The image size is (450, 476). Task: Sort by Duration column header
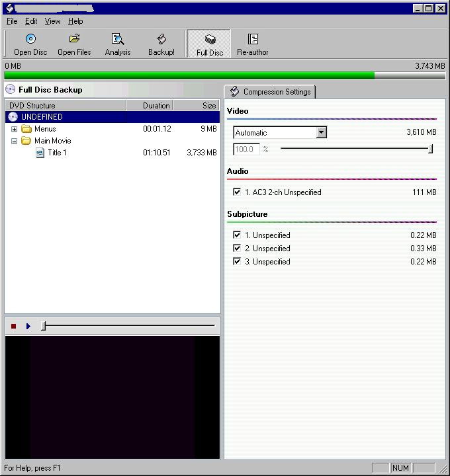point(150,105)
